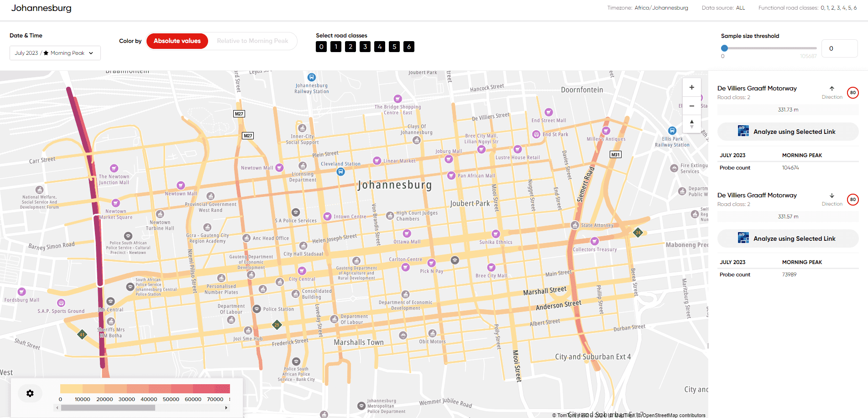The image size is (868, 418).
Task: Click the map zoom in plus button
Action: click(691, 87)
